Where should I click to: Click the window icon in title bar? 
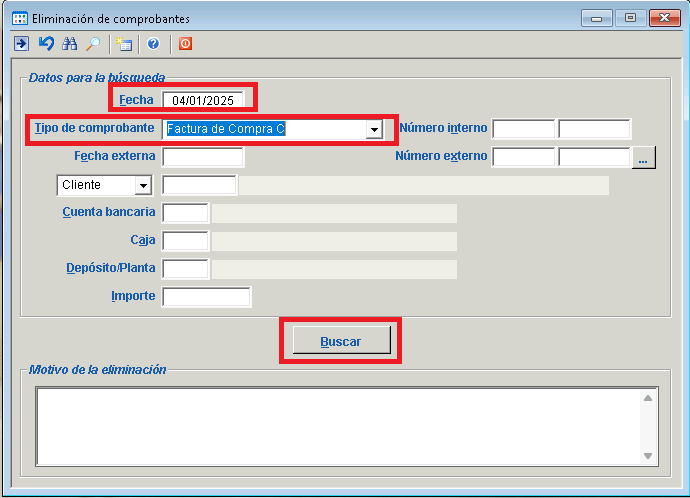(19, 18)
